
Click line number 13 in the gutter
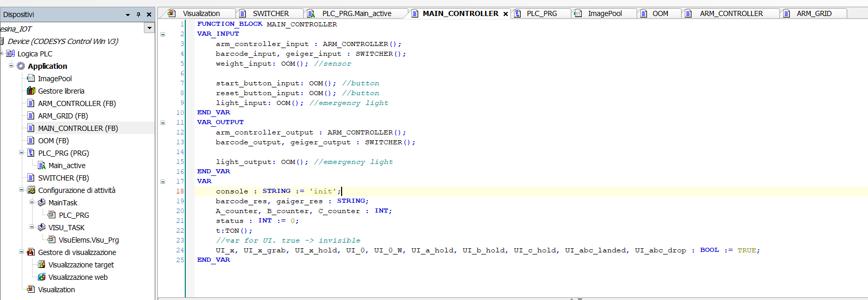180,142
